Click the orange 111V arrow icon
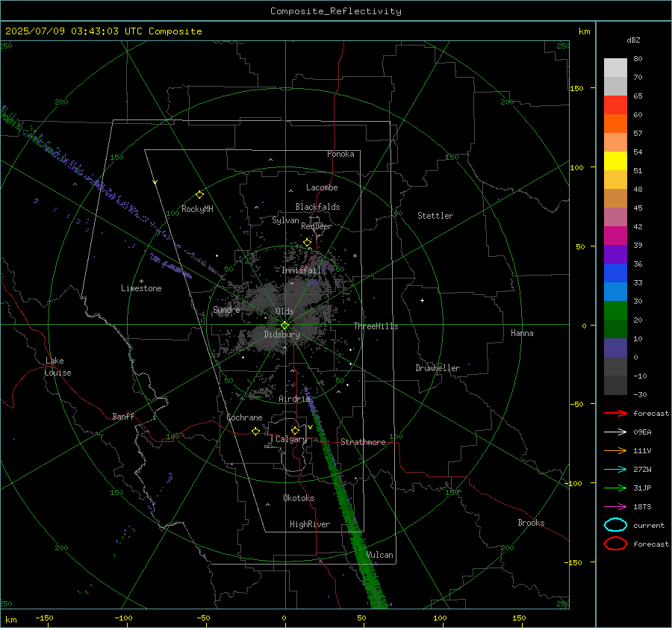Viewport: 672px width, 628px height. click(615, 450)
